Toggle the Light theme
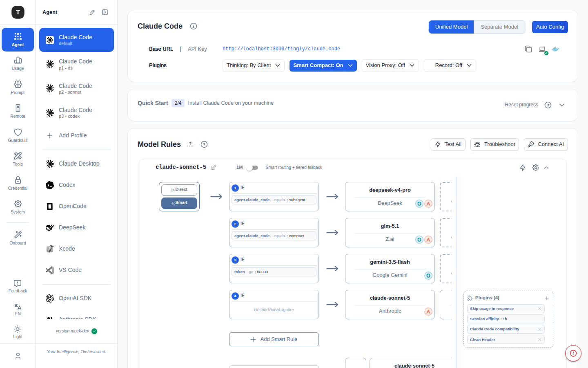The width and height of the screenshot is (588, 368). 18,332
